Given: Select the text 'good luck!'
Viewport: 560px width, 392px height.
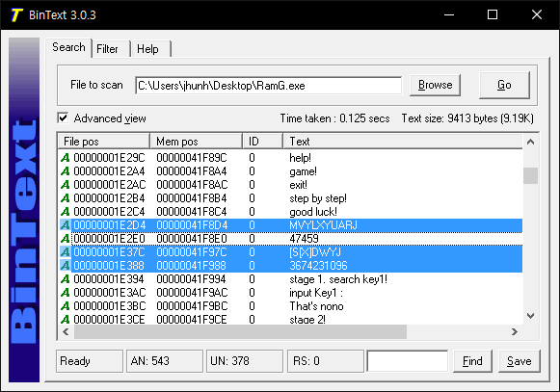Looking at the screenshot, I should (313, 212).
